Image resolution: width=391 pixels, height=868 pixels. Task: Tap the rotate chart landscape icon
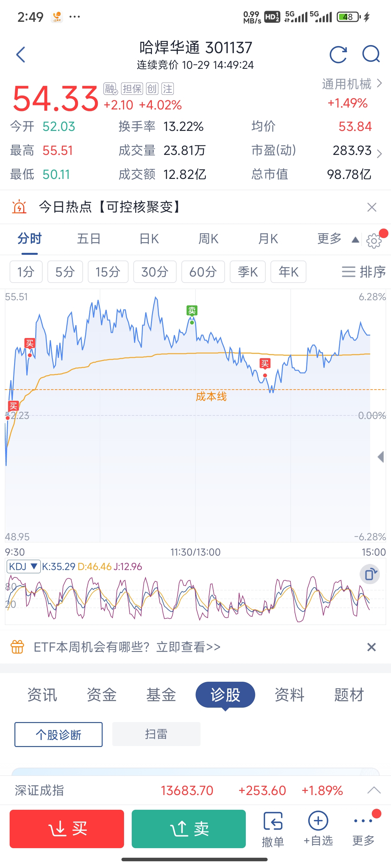point(370,574)
